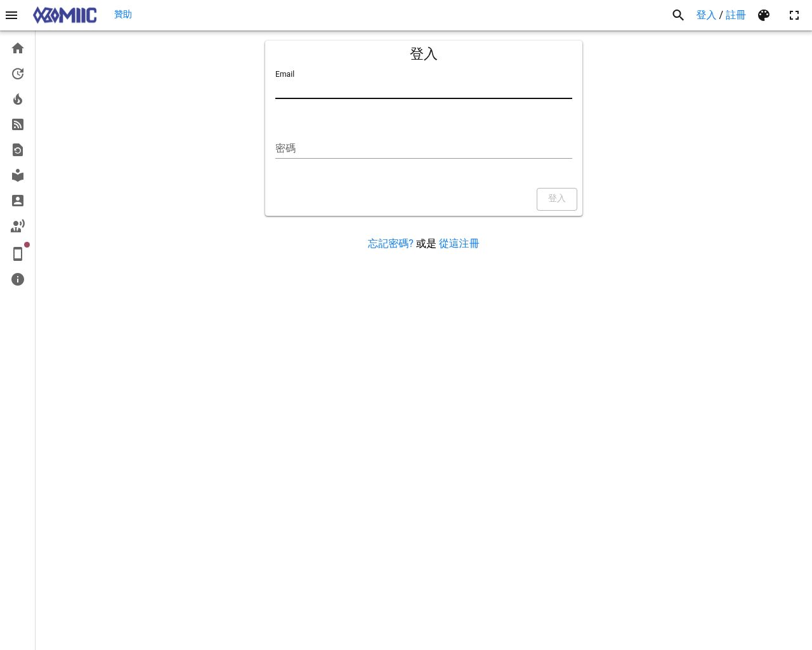The height and width of the screenshot is (650, 812).
Task: Open the mobile app phone icon in sidebar
Action: click(x=18, y=254)
